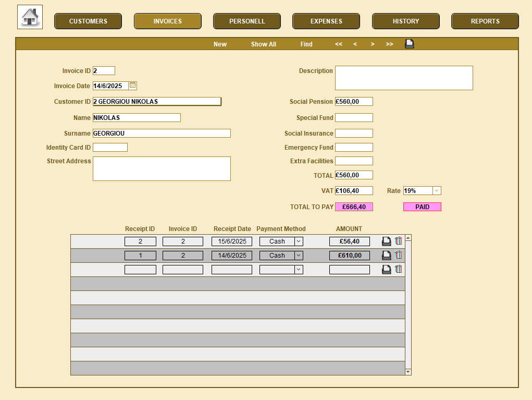The image size is (532, 400).
Task: Click trash icon on the blank receipt row
Action: (x=399, y=269)
